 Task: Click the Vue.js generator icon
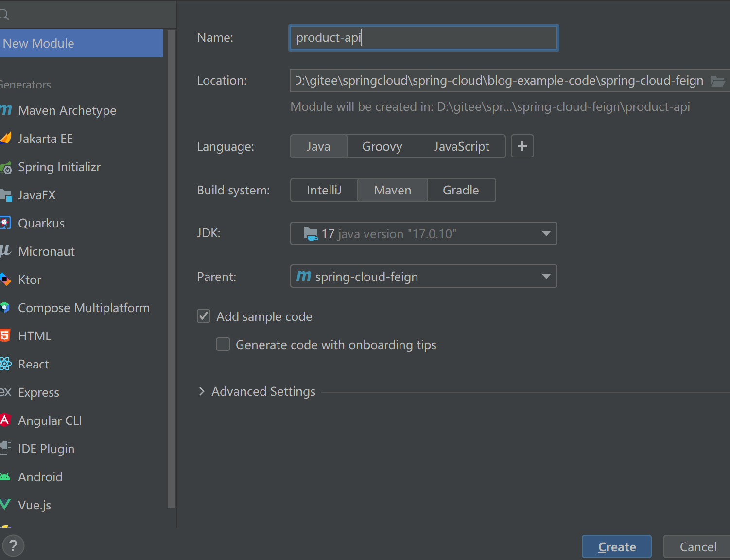5,505
